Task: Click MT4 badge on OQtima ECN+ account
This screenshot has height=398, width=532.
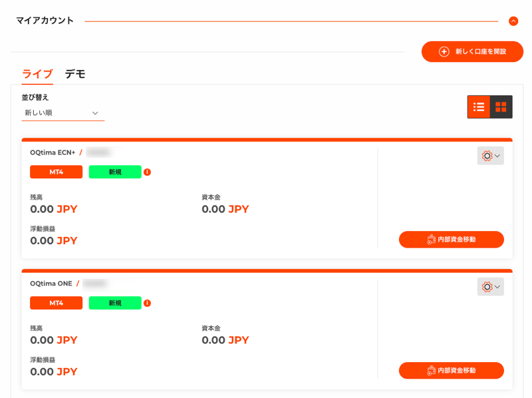Action: click(57, 172)
